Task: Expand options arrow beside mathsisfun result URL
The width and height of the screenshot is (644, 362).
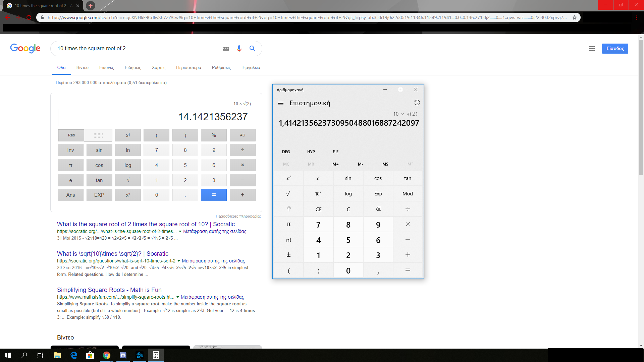Action: coord(178,297)
